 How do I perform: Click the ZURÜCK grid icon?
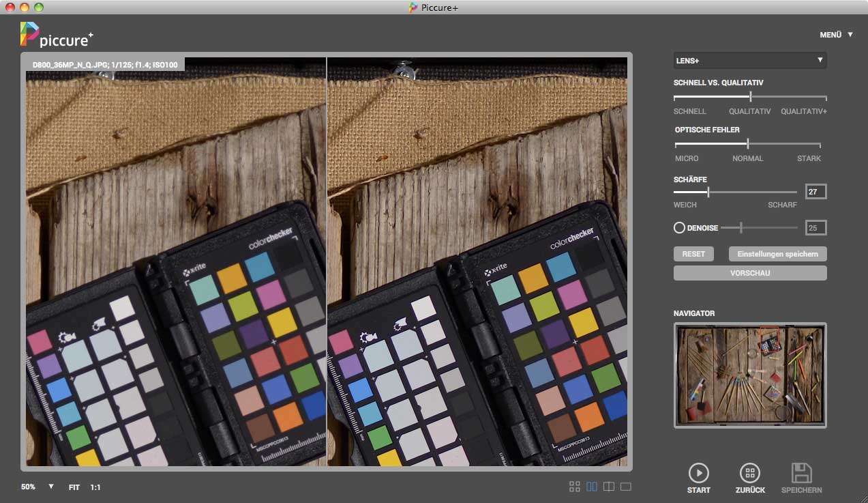click(x=749, y=473)
